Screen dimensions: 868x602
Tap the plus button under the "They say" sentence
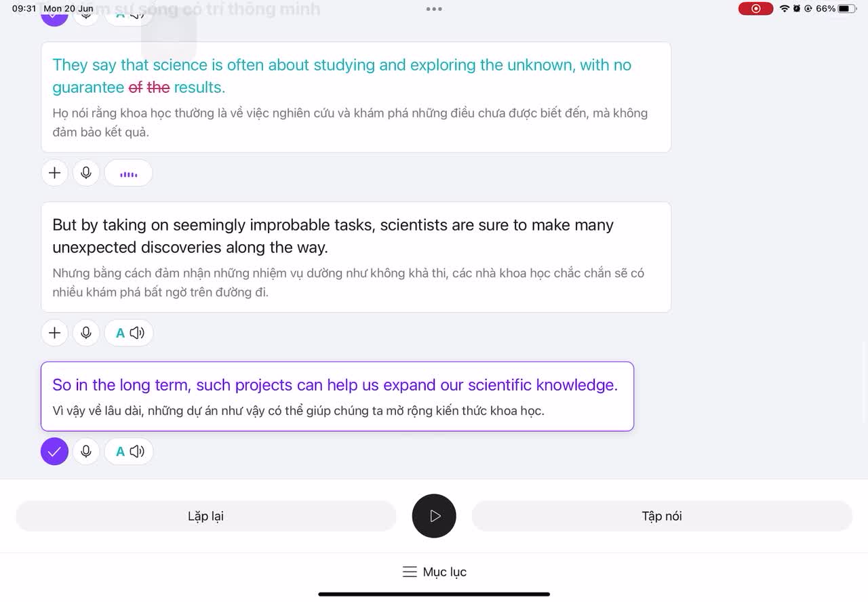pos(55,173)
